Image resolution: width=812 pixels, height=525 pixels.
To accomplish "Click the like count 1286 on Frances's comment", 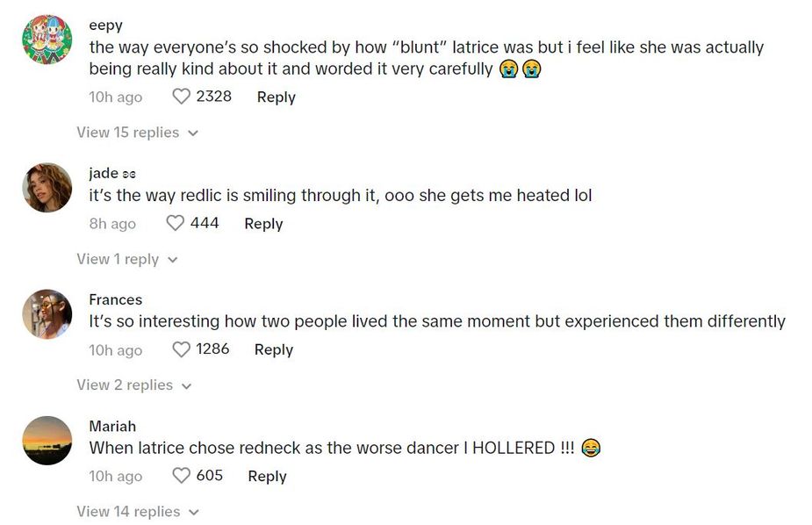I will point(212,349).
